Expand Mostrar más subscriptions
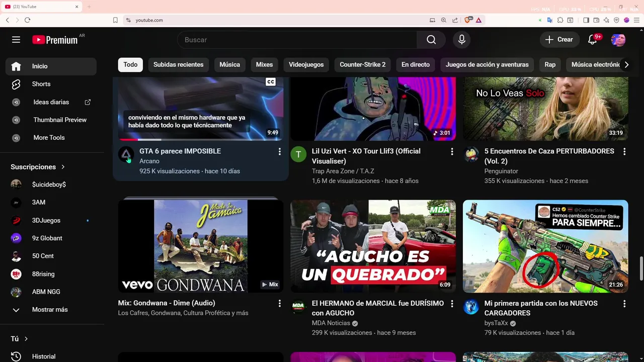 pos(51,310)
